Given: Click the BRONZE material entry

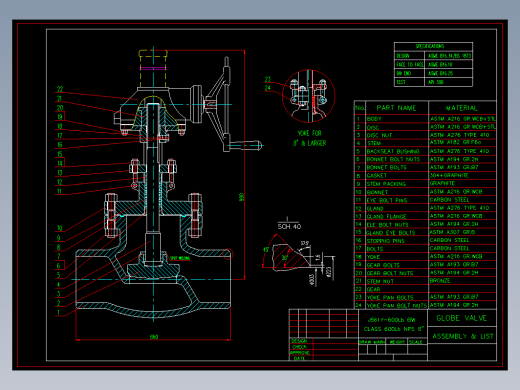Looking at the screenshot, I should [x=440, y=281].
